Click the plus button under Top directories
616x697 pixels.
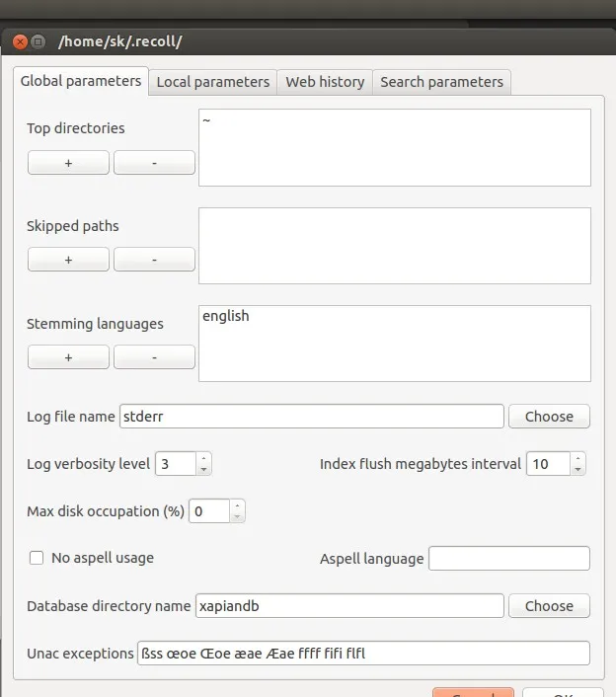(x=68, y=163)
